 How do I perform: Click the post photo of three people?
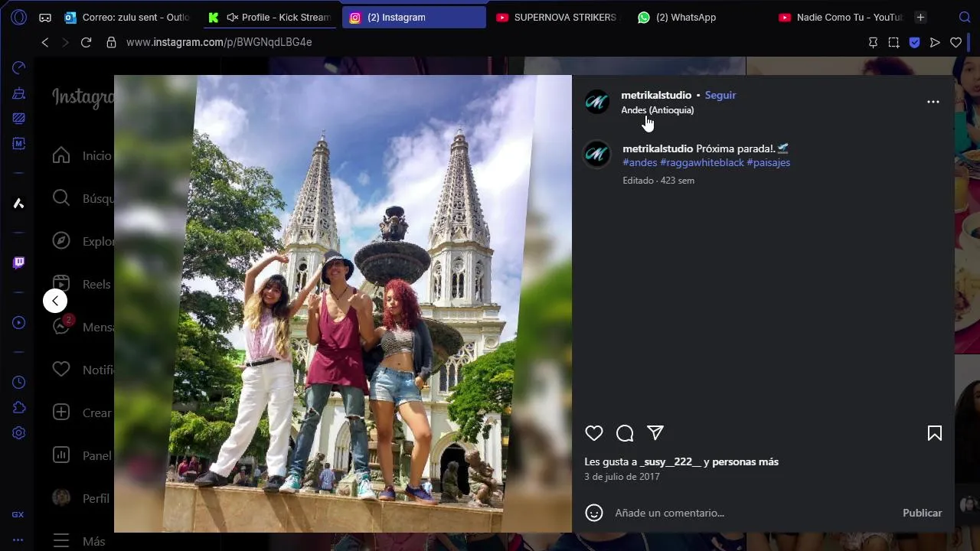(343, 304)
